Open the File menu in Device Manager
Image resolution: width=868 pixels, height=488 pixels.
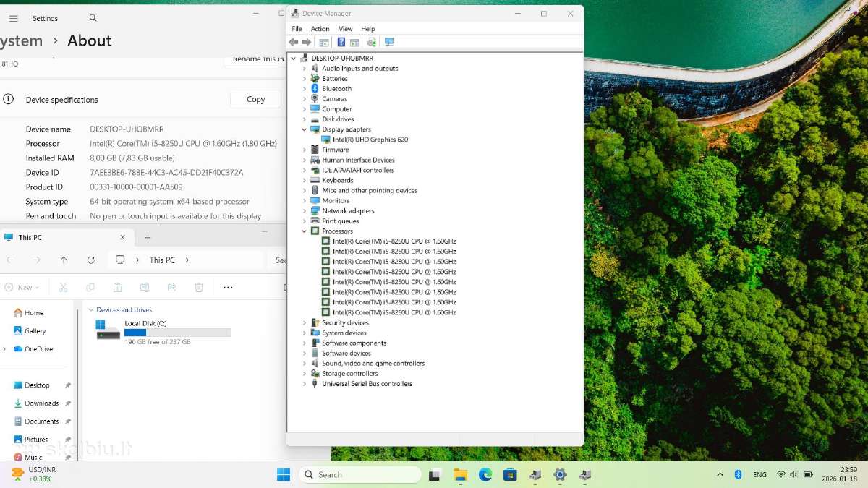[297, 29]
